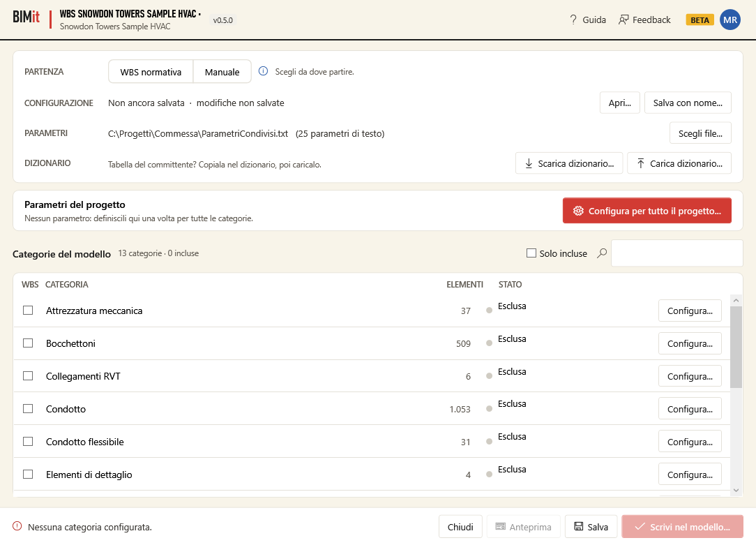Click the warning icon next to Nessuna categoria configurata

pos(17,526)
